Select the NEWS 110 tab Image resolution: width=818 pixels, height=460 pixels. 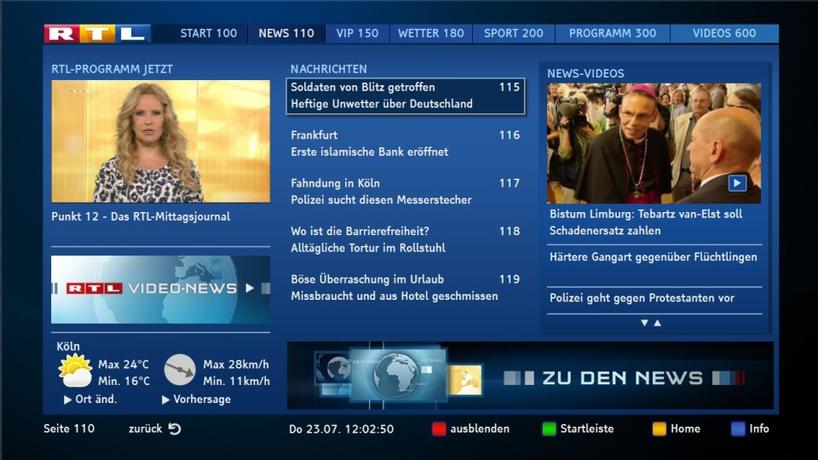coord(286,33)
